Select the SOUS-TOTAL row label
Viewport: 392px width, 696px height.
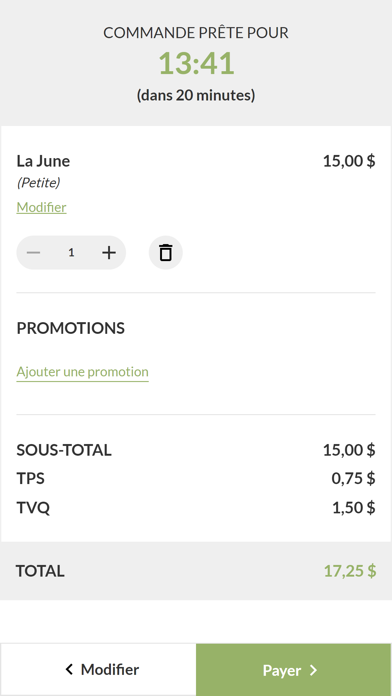coord(64,450)
